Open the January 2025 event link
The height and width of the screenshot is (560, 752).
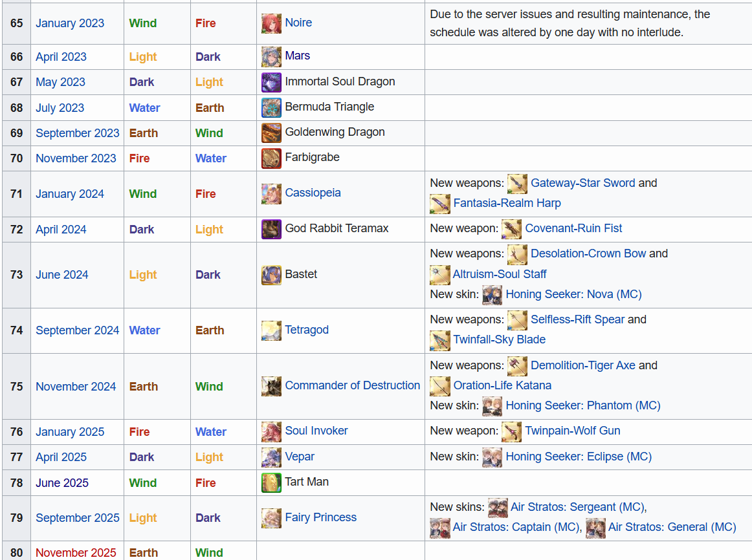coord(70,431)
